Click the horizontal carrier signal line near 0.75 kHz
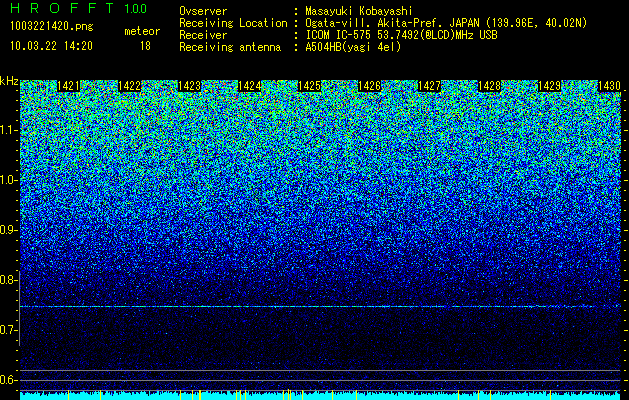The width and height of the screenshot is (629, 400). (320, 307)
